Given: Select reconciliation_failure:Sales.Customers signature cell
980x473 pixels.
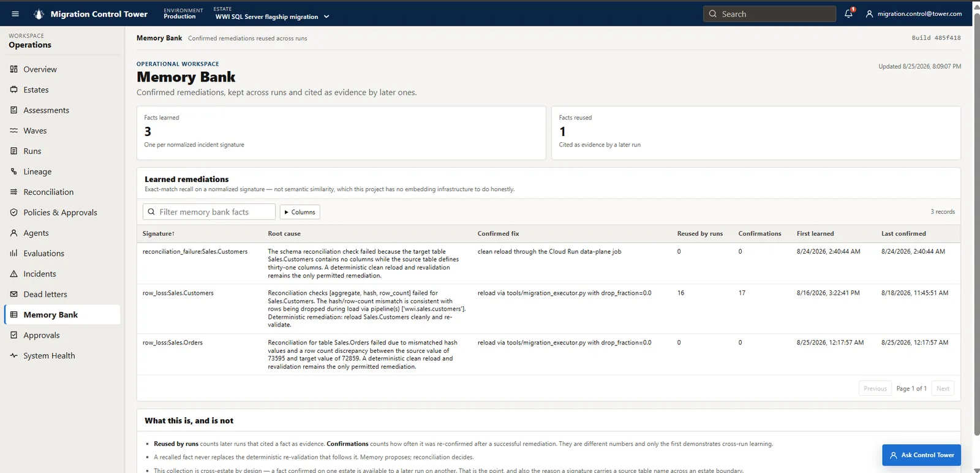Looking at the screenshot, I should [195, 252].
